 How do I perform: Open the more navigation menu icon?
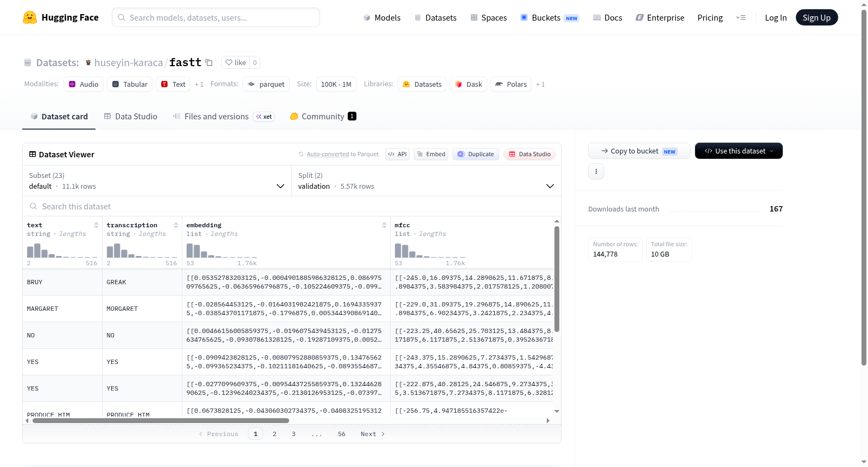[741, 17]
